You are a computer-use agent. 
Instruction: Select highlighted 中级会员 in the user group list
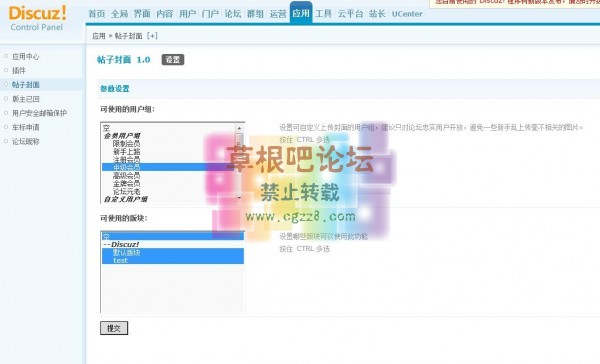coord(169,167)
